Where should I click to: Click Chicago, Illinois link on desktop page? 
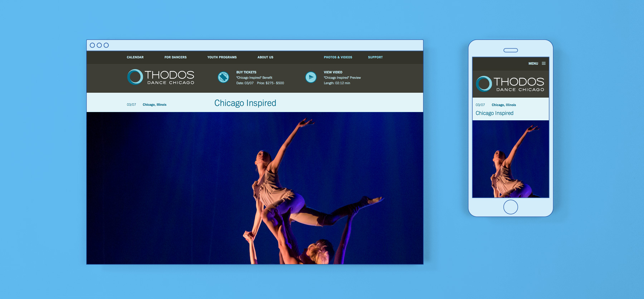click(154, 105)
